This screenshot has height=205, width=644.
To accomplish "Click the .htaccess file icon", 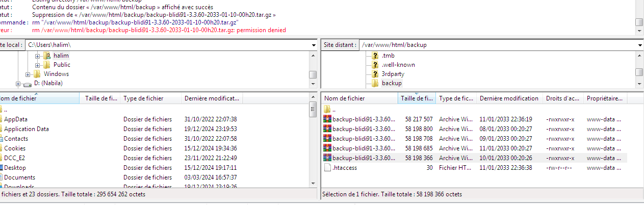I will click(x=327, y=168).
